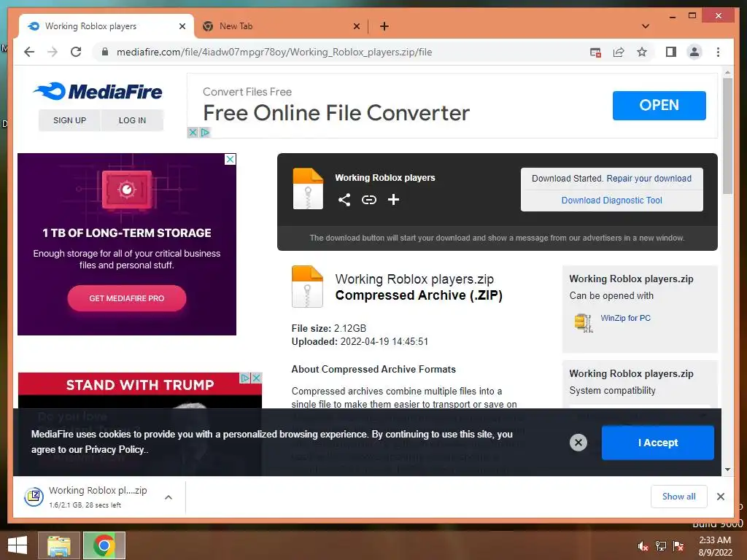Image resolution: width=747 pixels, height=560 pixels.
Task: Click the network tray icon
Action: [x=661, y=546]
